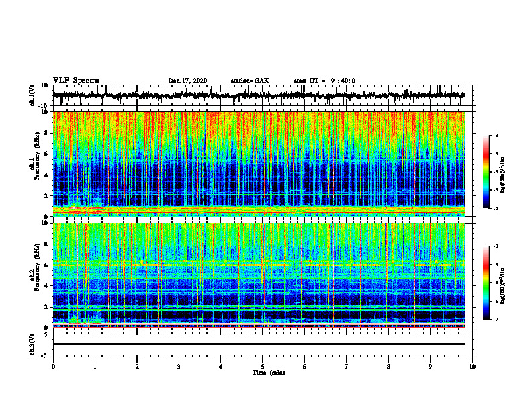Click the log(PSD) label beside the ch.2 color bar

pos(502,285)
